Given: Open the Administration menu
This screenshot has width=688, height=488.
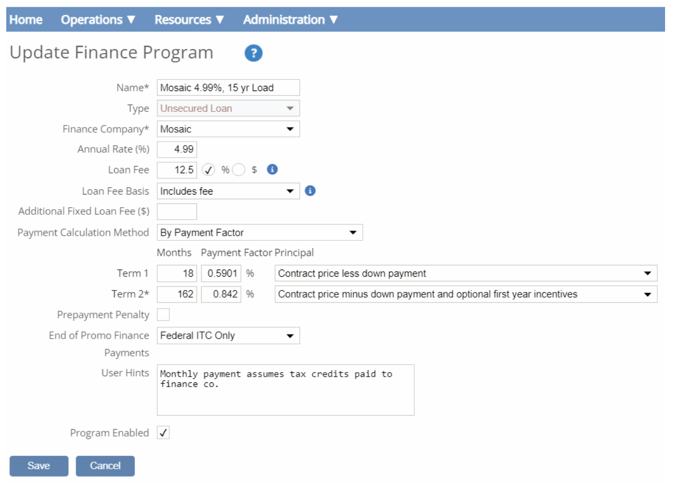Looking at the screenshot, I should click(x=290, y=19).
